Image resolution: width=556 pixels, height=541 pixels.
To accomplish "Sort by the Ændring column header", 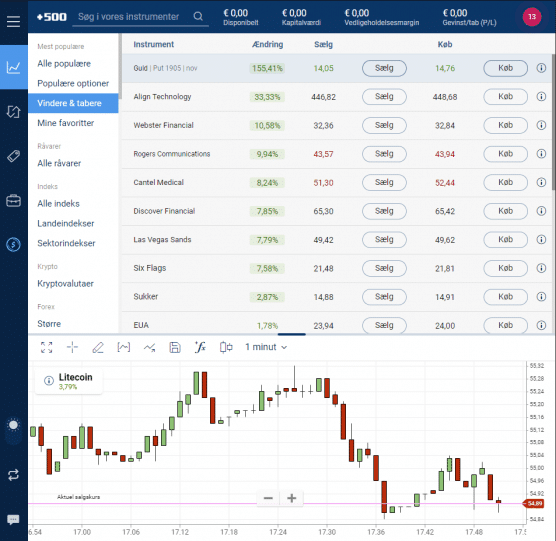I will coord(267,44).
